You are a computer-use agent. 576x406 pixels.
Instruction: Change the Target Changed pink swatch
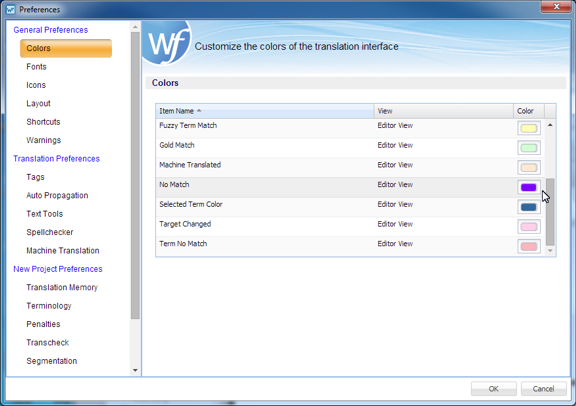[x=529, y=227]
